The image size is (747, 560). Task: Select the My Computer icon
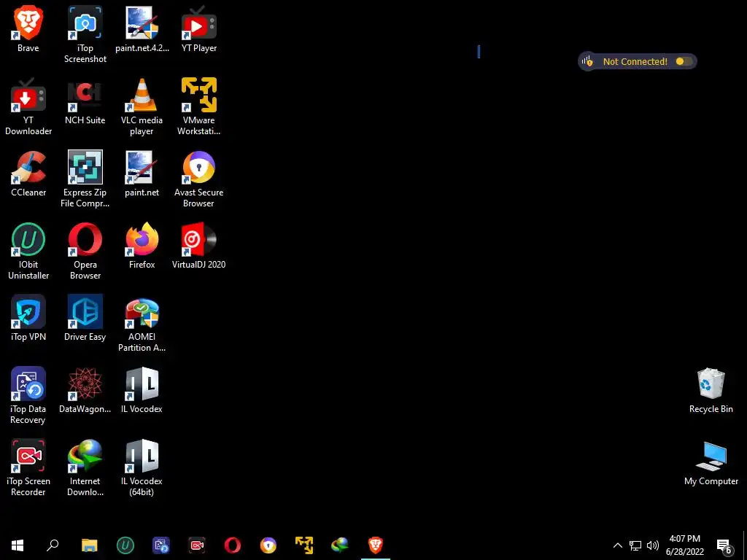click(x=711, y=463)
